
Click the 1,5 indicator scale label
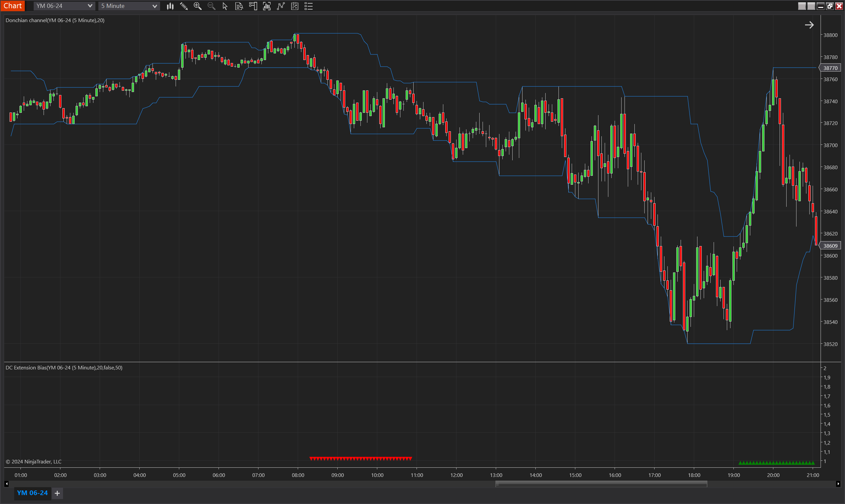pyautogui.click(x=827, y=415)
